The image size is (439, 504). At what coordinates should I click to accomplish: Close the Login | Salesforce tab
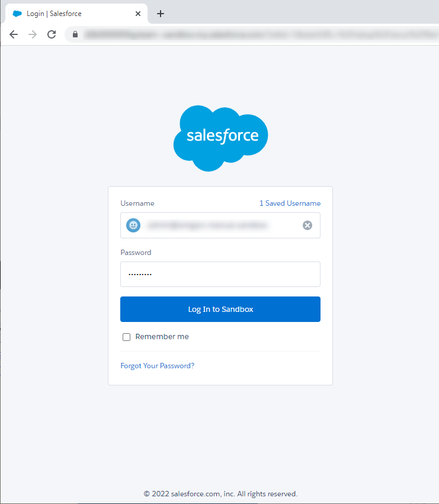tap(138, 14)
